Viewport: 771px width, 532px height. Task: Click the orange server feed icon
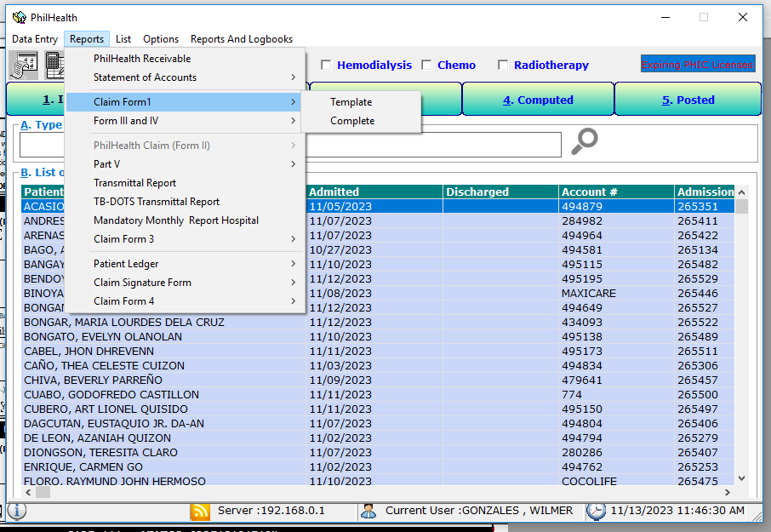(200, 511)
